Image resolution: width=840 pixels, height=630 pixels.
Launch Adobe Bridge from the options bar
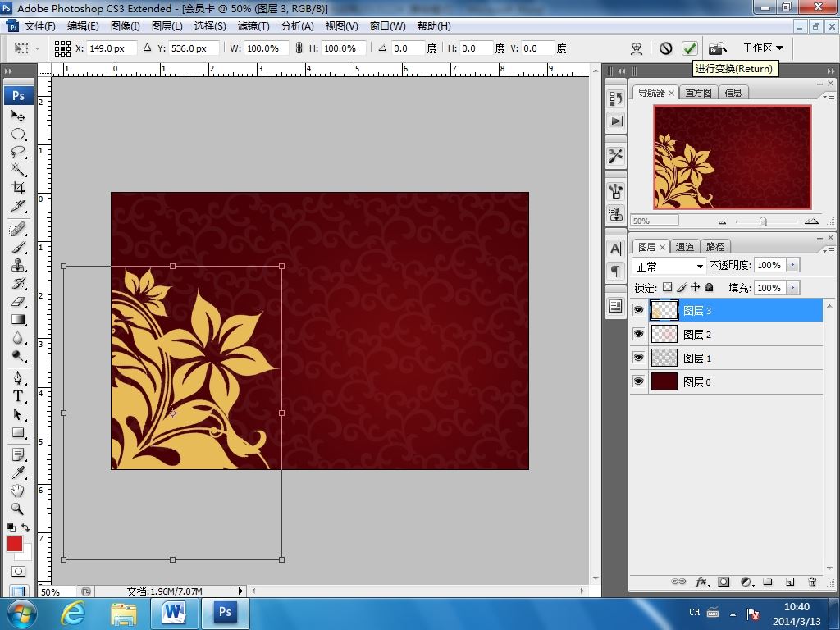coord(717,48)
